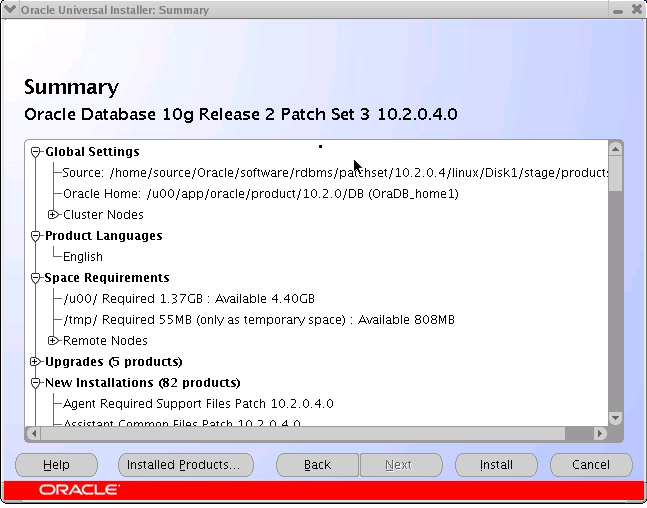Open the Help button

57,465
